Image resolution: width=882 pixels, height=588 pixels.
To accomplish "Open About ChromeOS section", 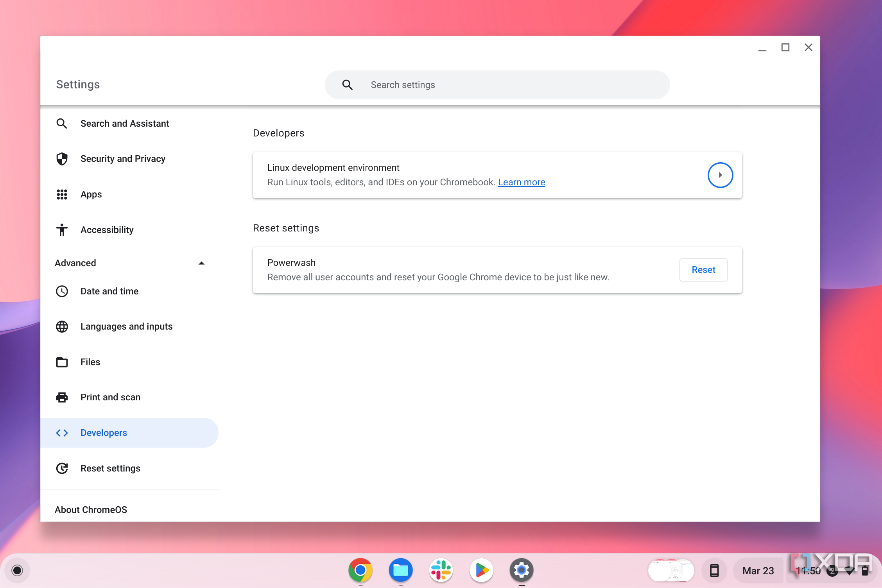I will (x=91, y=509).
